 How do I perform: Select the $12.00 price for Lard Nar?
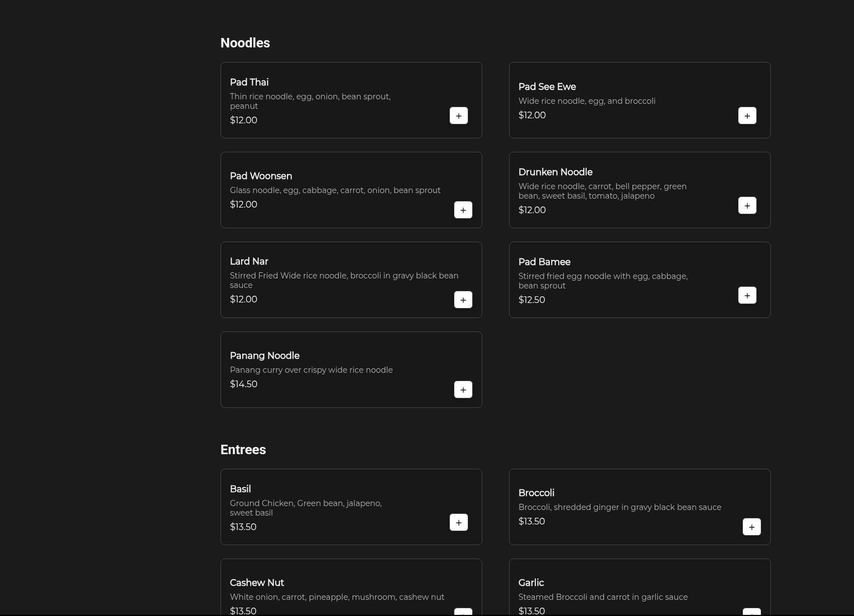pos(243,299)
